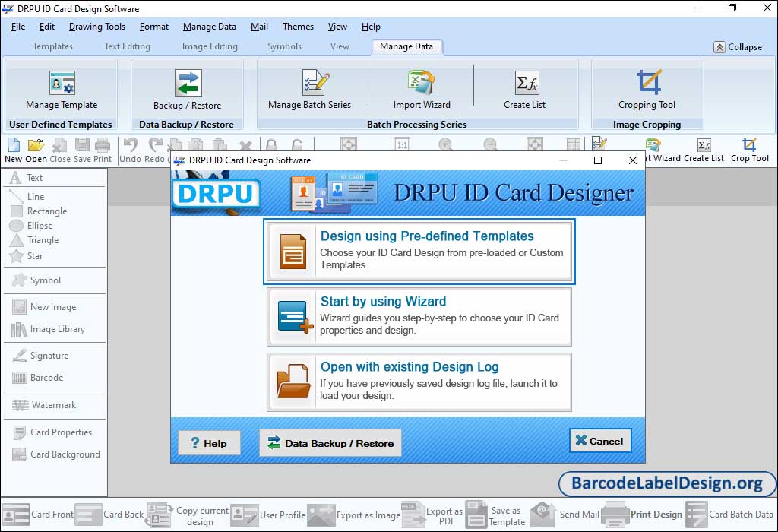Open the Manage Data menu
Image resolution: width=778 pixels, height=532 pixels.
[x=210, y=27]
